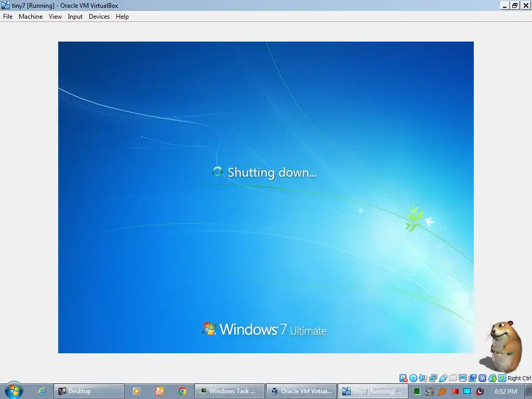
Task: Click the Show desktop strip
Action: (x=529, y=392)
